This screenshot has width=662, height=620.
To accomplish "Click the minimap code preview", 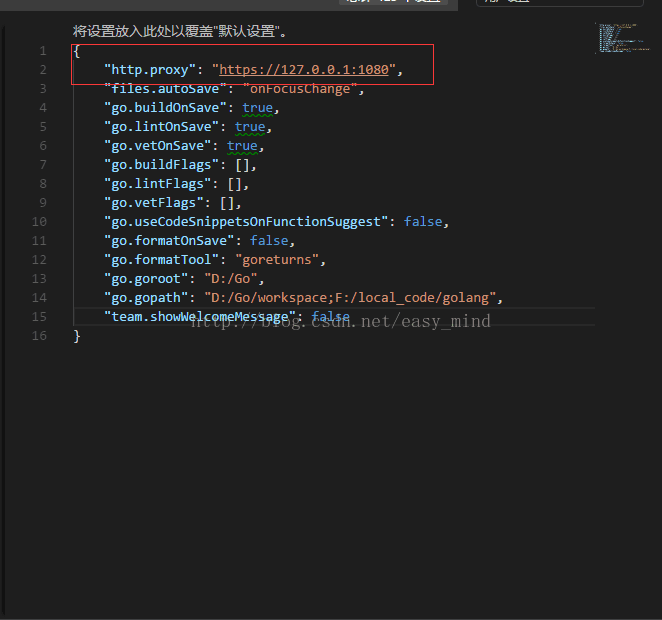I will (x=622, y=38).
